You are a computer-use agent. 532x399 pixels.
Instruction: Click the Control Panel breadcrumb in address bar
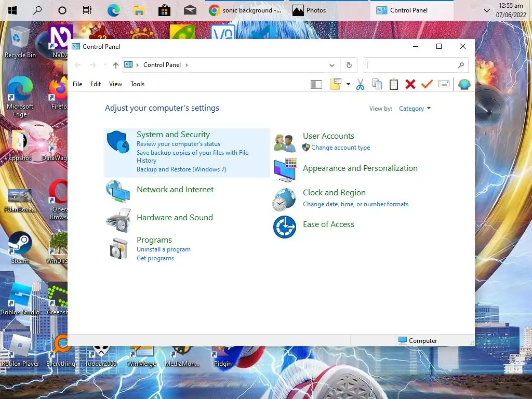pos(162,65)
